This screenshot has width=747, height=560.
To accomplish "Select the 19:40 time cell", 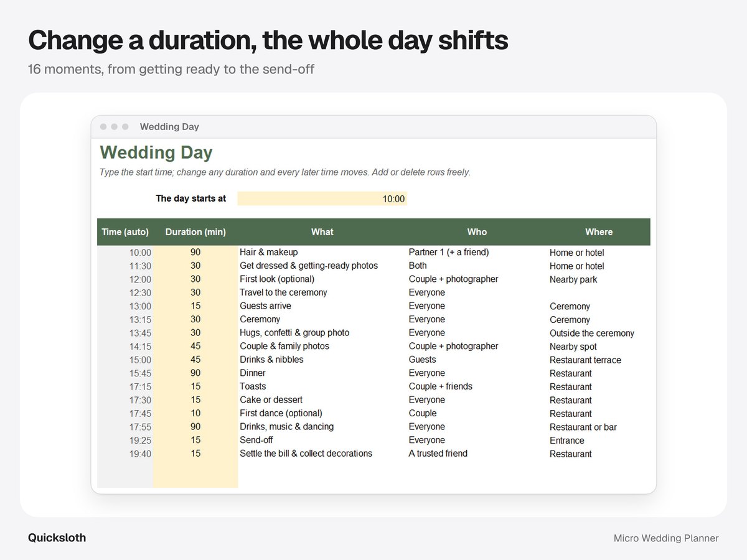I will pyautogui.click(x=140, y=454).
